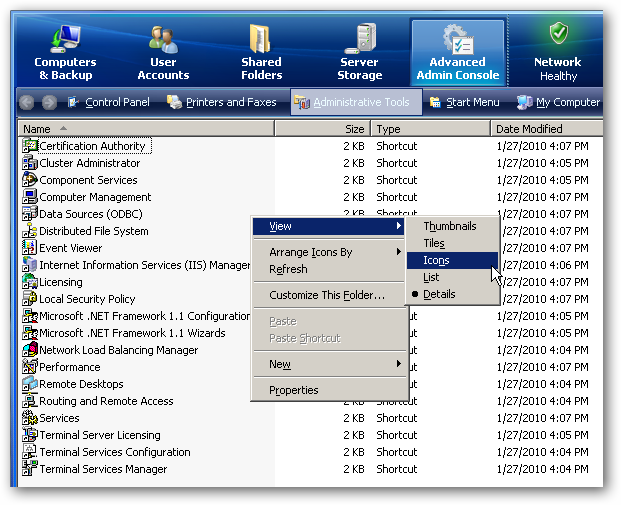The height and width of the screenshot is (505, 621).
Task: Select Certification Authority icon
Action: [x=30, y=146]
